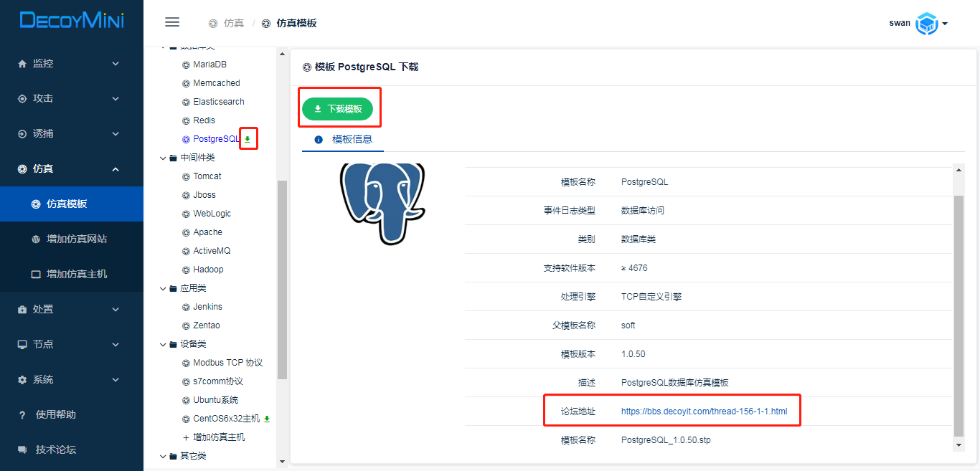Select the Tomcat template in tree
Viewport: 980px width, 471px height.
207,176
